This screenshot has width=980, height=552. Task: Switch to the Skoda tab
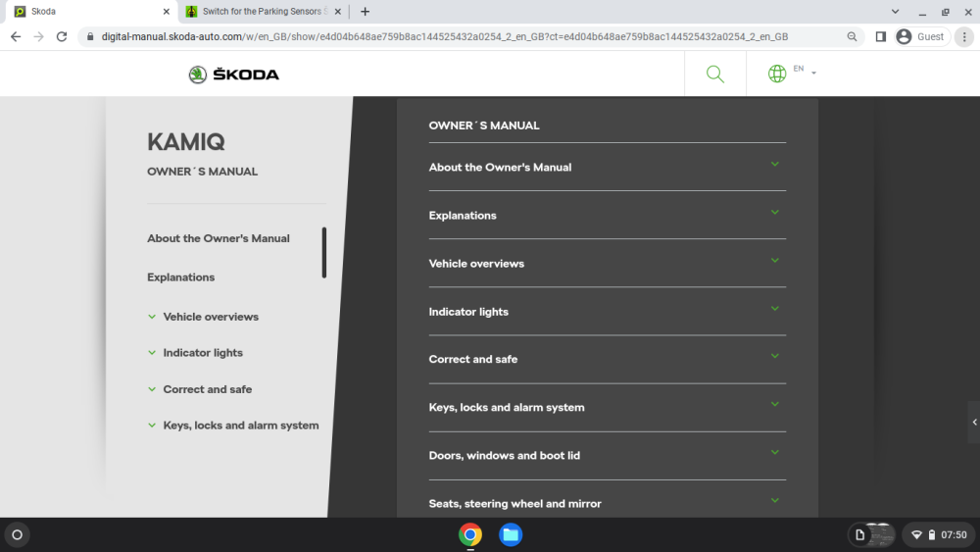pos(91,11)
